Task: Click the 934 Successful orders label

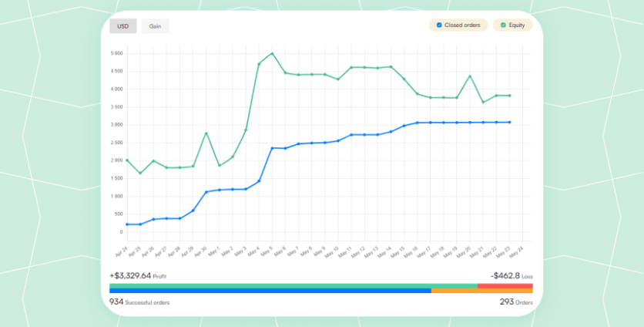Action: (139, 302)
